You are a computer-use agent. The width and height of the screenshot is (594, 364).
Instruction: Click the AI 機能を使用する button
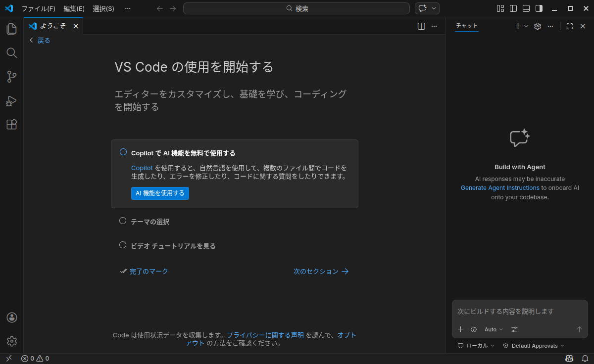(160, 193)
